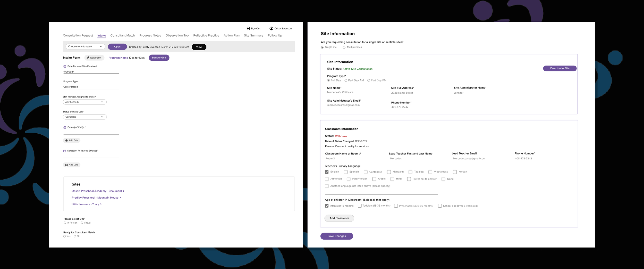Switch to Consultation Request tab
The width and height of the screenshot is (644, 269).
coord(78,36)
